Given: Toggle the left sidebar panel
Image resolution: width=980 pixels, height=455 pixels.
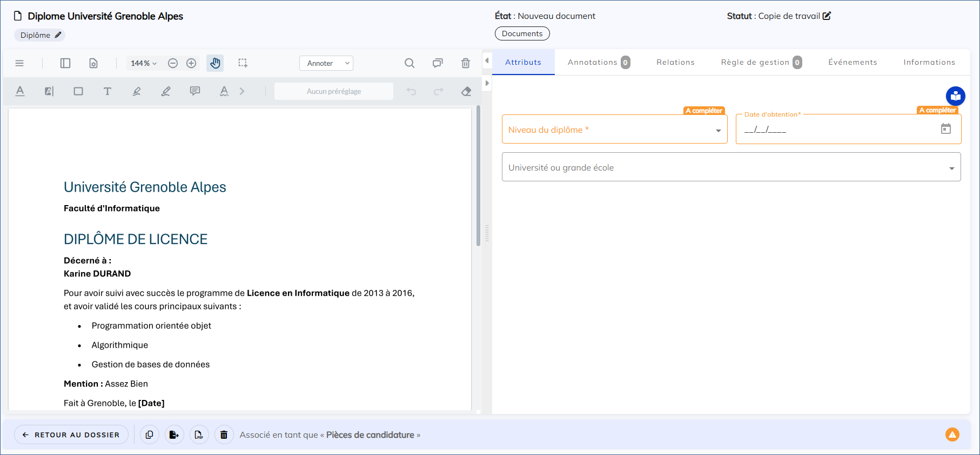Looking at the screenshot, I should point(65,63).
